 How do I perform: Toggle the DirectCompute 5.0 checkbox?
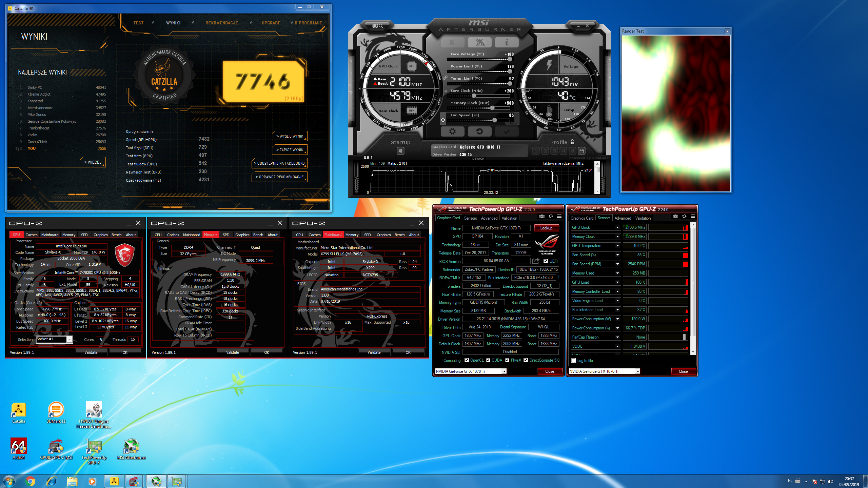[x=526, y=360]
